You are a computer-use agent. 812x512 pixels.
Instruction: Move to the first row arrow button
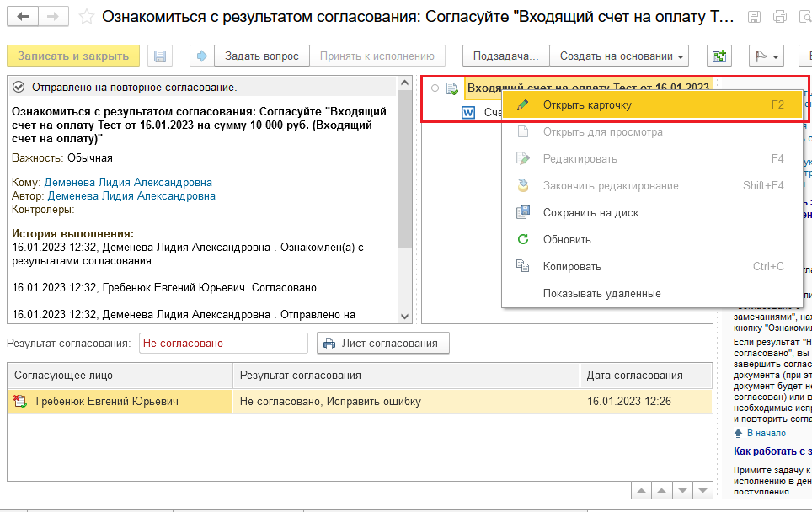[x=642, y=490]
